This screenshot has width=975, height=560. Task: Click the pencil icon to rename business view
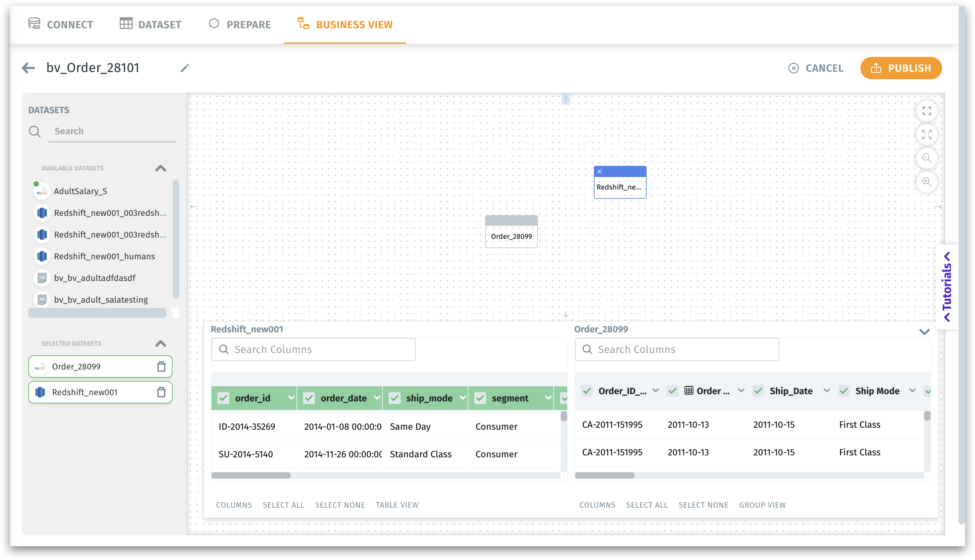tap(185, 68)
